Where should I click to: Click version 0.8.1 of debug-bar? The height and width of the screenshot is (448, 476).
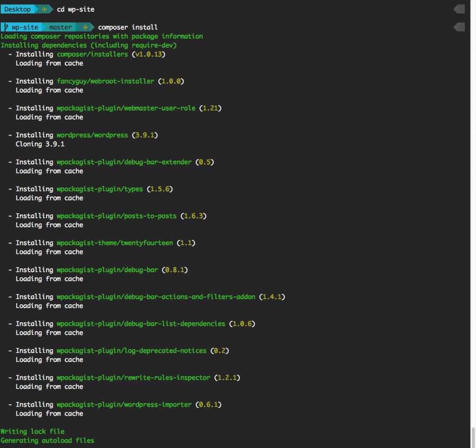coord(175,270)
